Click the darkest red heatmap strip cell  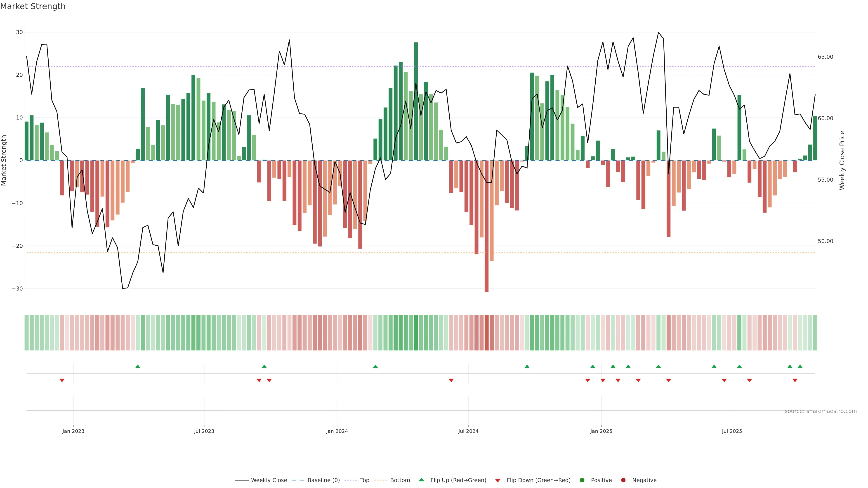pos(487,332)
